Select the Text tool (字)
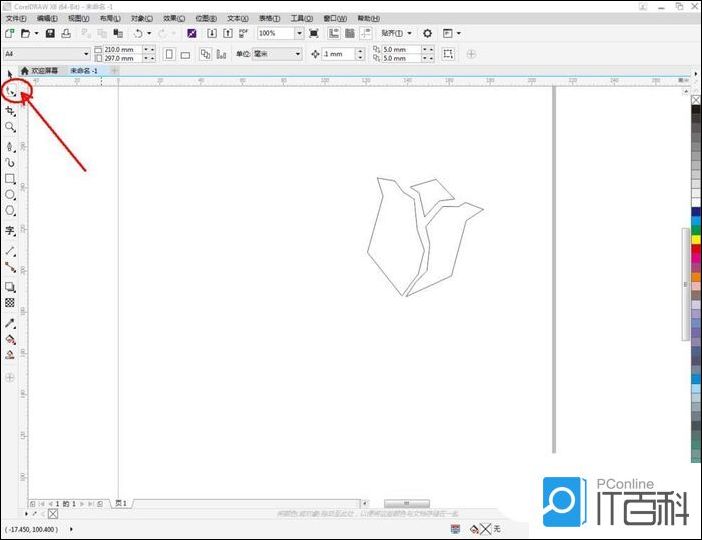 tap(10, 230)
